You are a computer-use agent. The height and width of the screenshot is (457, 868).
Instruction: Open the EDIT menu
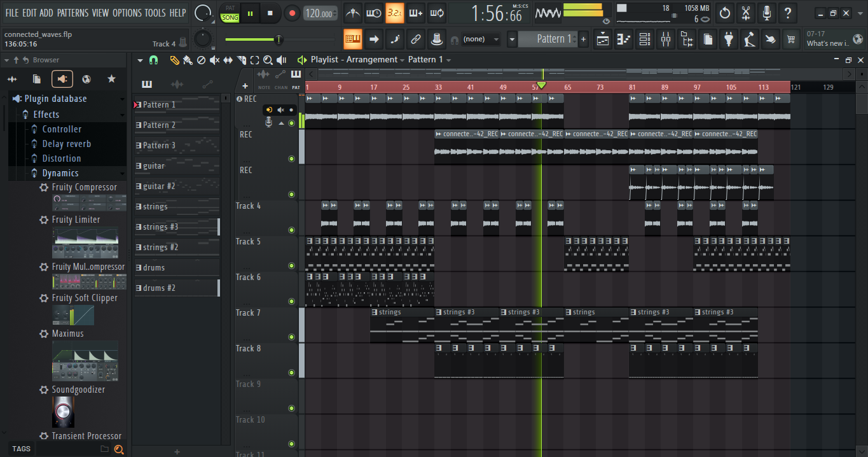[29, 13]
